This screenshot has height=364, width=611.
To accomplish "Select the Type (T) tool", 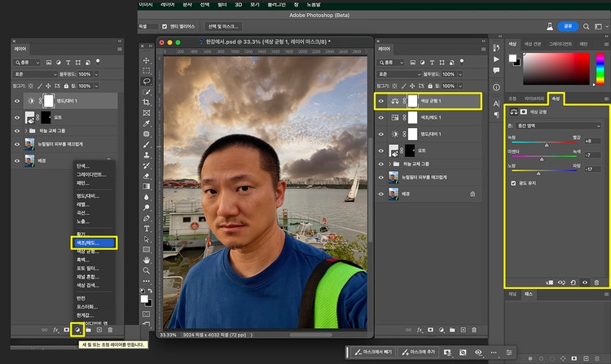I will 147,230.
